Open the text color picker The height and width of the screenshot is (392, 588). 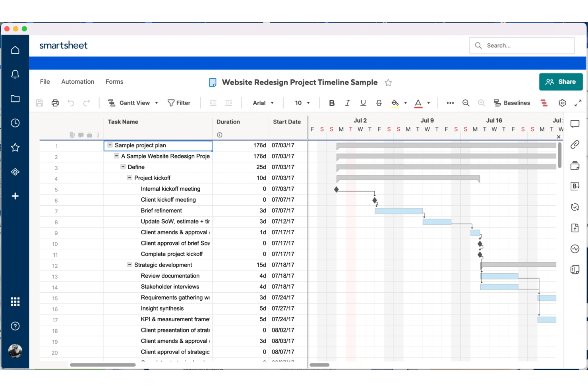click(422, 103)
